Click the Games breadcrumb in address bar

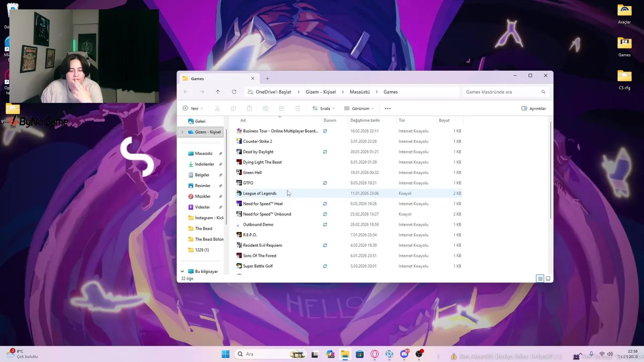390,92
